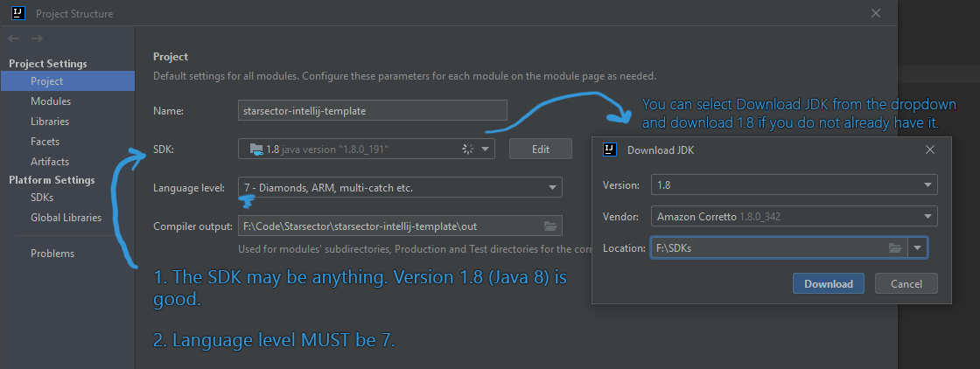Expand the SDK dropdown
This screenshot has width=980, height=369.
[486, 150]
